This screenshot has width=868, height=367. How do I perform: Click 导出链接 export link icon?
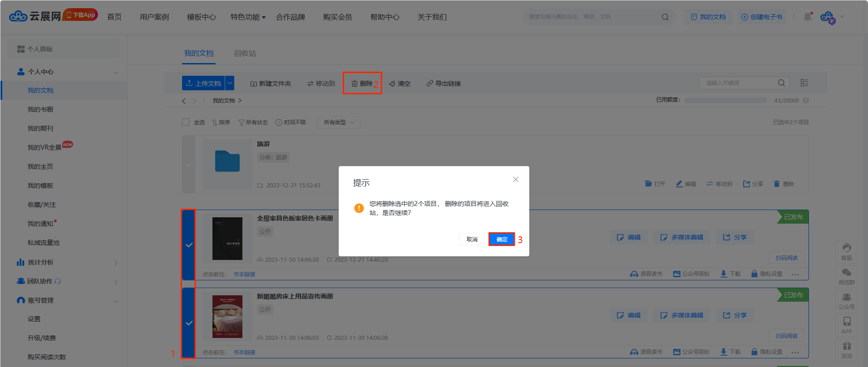[429, 83]
